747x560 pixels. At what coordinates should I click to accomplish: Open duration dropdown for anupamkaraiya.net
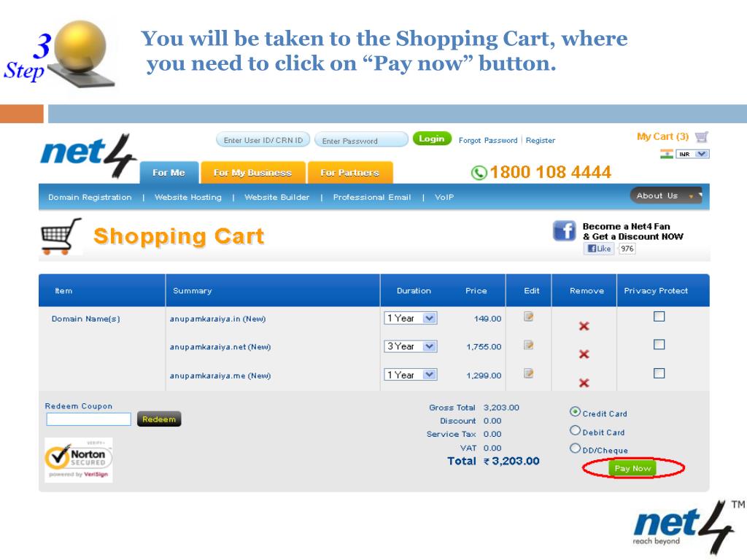[411, 346]
